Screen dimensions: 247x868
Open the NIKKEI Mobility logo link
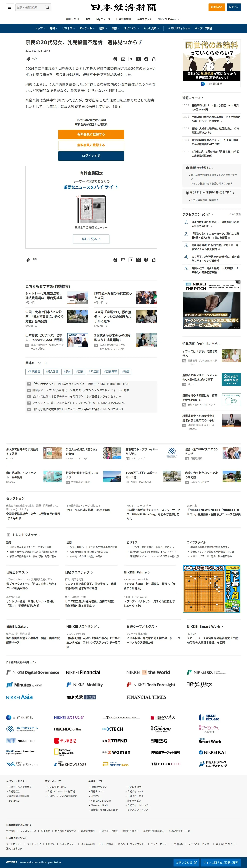coord(85,685)
